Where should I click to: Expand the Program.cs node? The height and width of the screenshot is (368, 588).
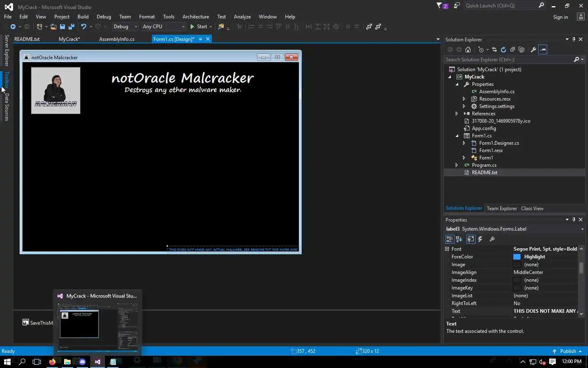[x=457, y=165]
